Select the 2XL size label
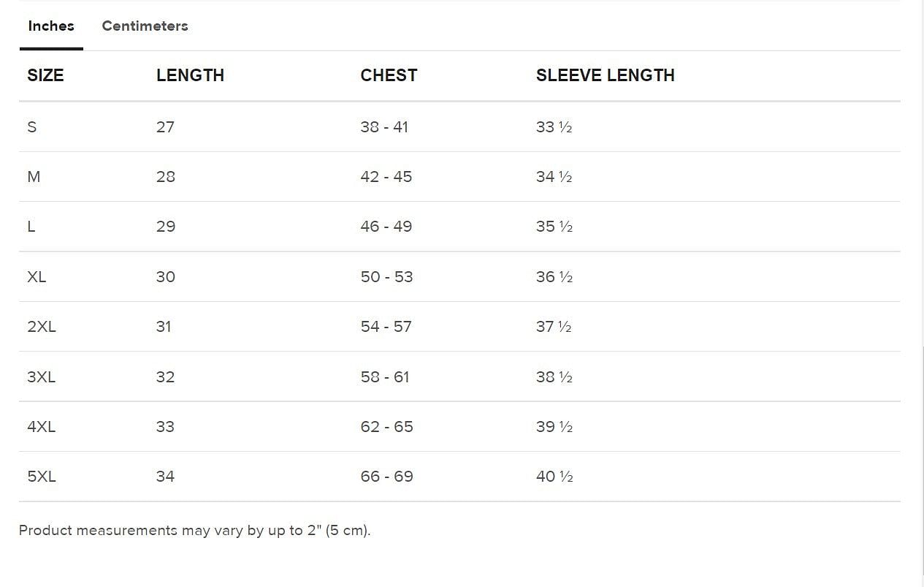 click(42, 327)
